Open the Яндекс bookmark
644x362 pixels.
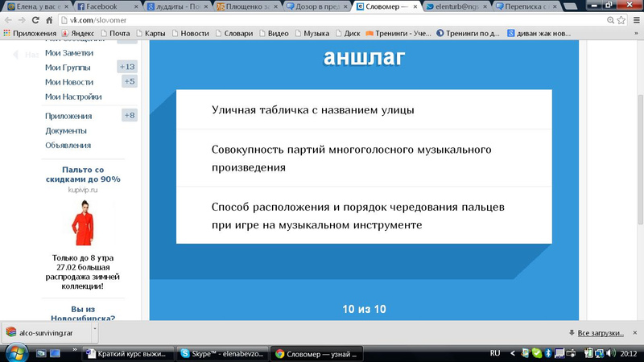78,33
